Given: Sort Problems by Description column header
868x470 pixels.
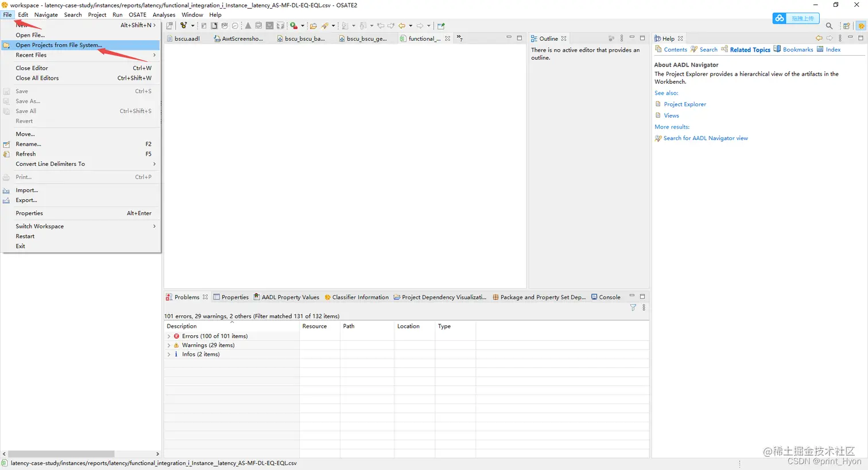Looking at the screenshot, I should (231, 326).
